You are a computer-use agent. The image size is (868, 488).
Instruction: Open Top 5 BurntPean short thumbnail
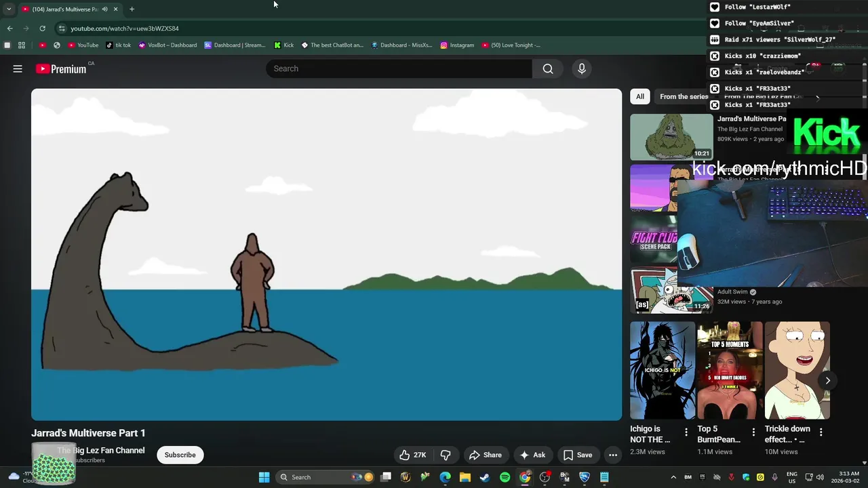(730, 370)
